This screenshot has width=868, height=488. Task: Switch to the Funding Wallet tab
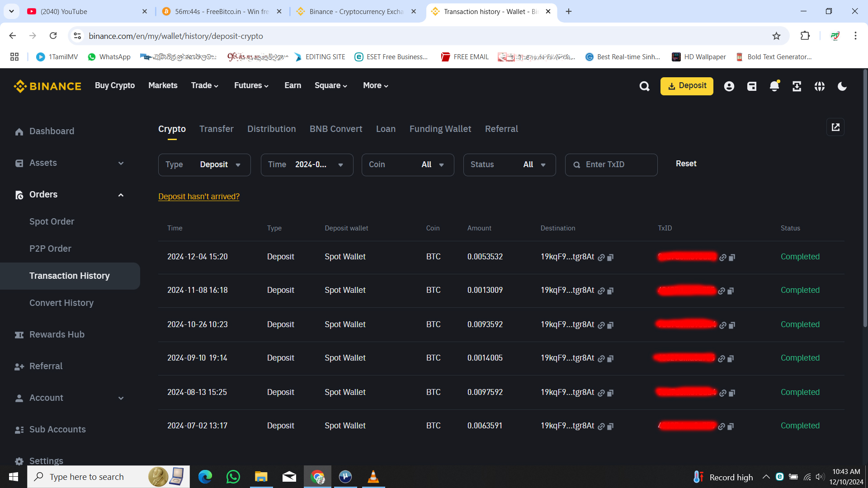pos(440,129)
